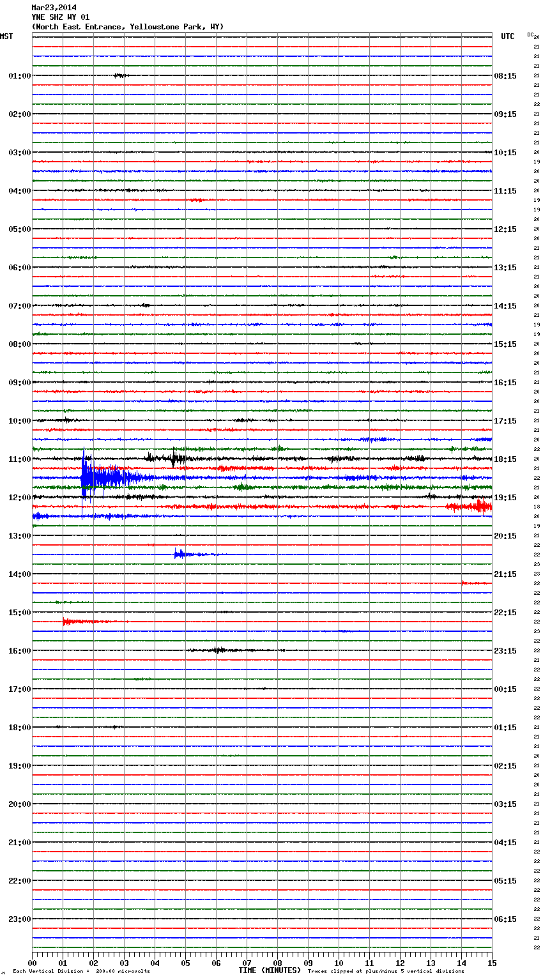Select the 01:00 MST hour label
This screenshot has width=543, height=980.
[x=19, y=76]
